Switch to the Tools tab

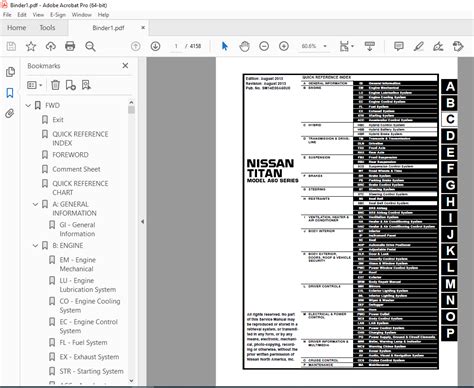[x=47, y=28]
